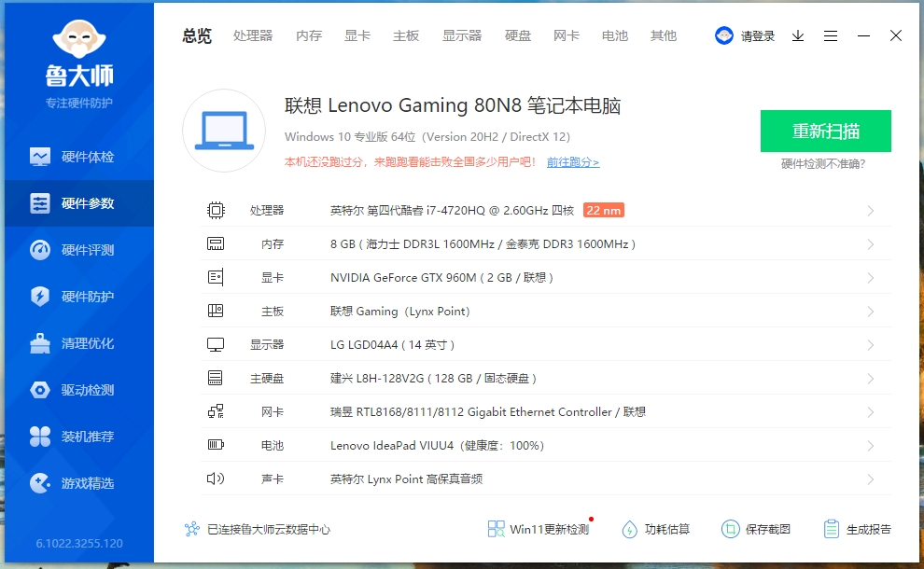This screenshot has height=569, width=924.
Task: Expand the 声卡 row chevron
Action: point(871,479)
